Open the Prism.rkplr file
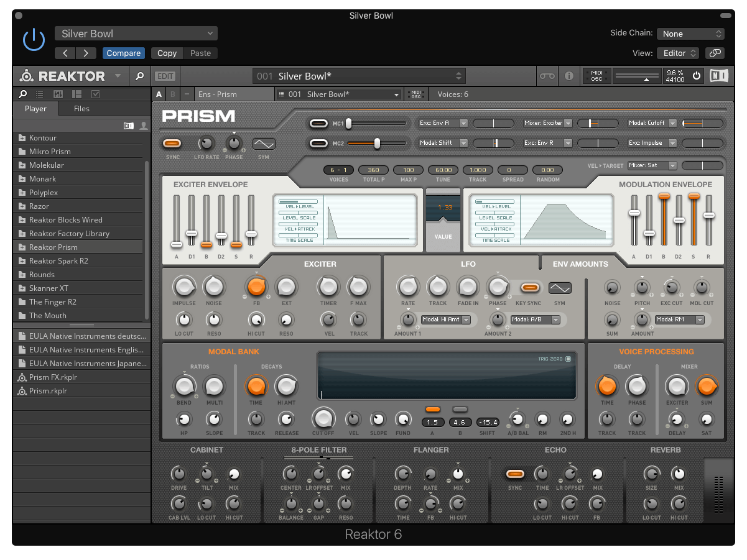The height and width of the screenshot is (560, 747). [48, 390]
